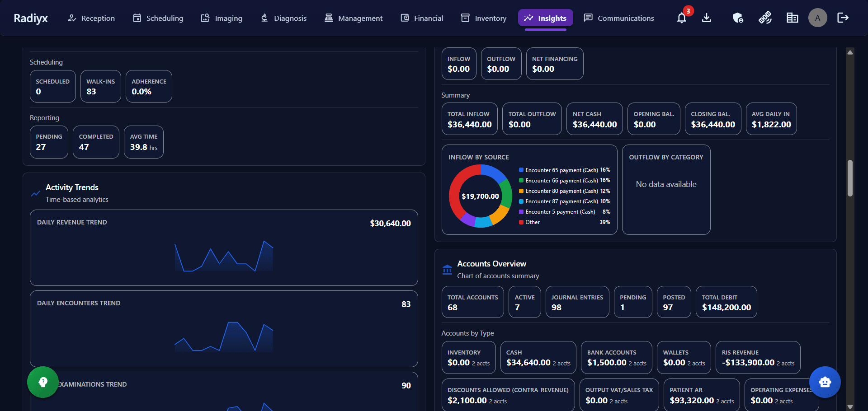Open the Financial menu

(x=422, y=18)
